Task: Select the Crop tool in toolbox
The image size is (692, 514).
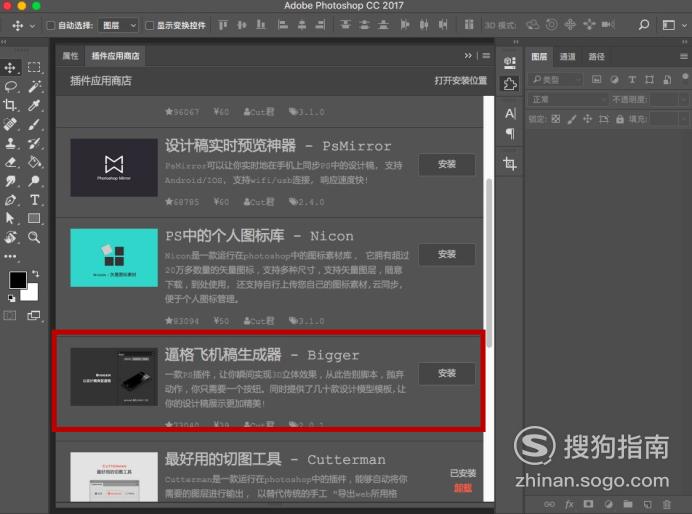Action: click(10, 105)
